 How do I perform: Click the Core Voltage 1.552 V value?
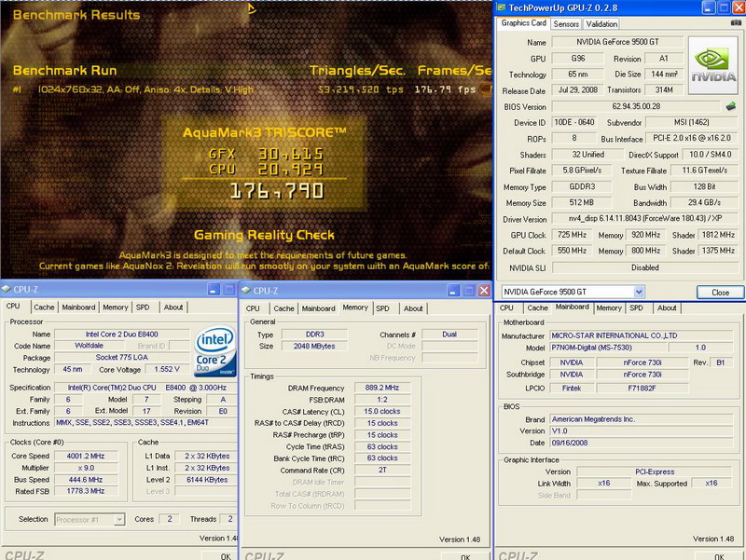coord(167,369)
